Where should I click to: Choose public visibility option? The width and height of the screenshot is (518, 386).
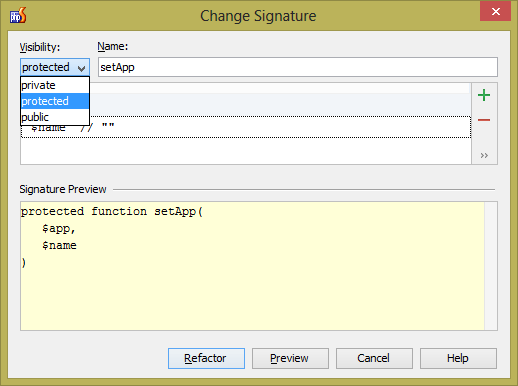(55, 117)
